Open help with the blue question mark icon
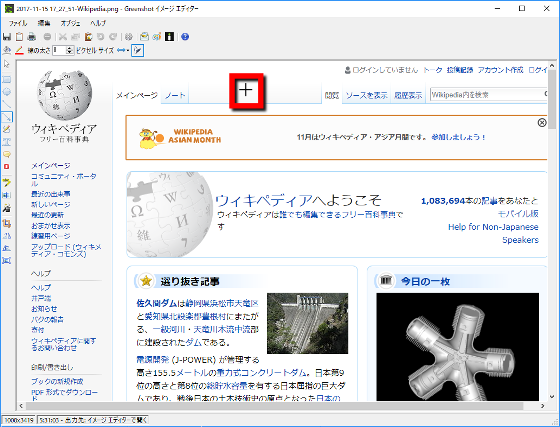The image size is (560, 427). coord(185,36)
